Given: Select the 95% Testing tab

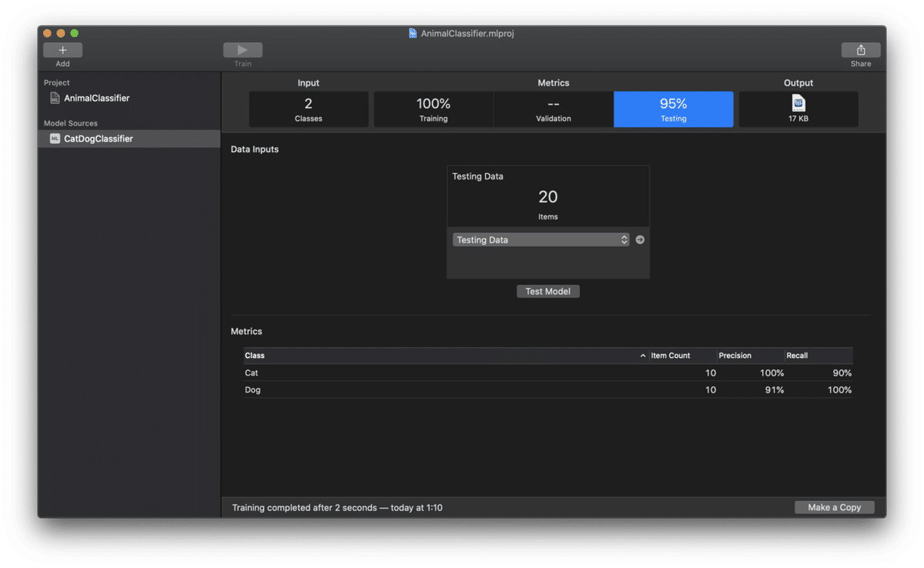Looking at the screenshot, I should coord(674,109).
